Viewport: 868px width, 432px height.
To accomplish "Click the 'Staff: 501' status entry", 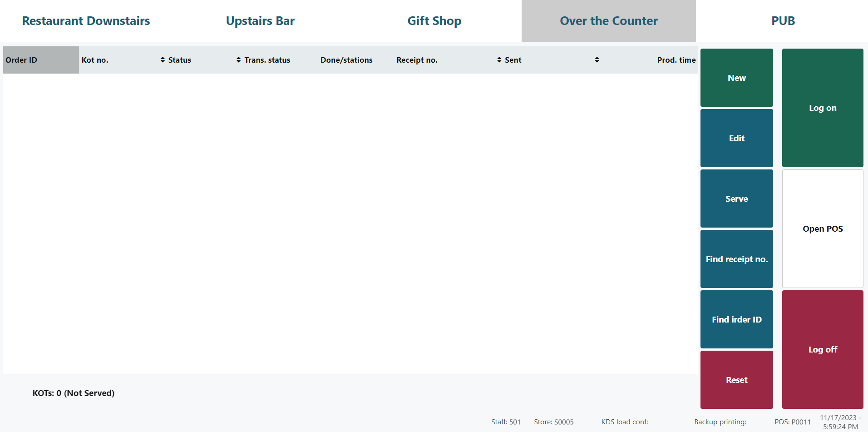I will click(x=506, y=422).
